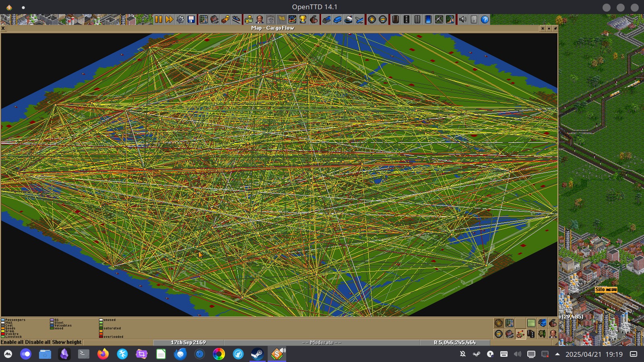
Task: Switch minimap to vegetation view
Action: (542, 334)
